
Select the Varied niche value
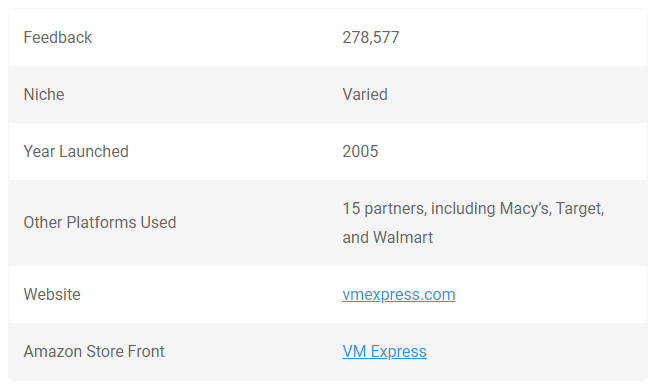coord(365,94)
